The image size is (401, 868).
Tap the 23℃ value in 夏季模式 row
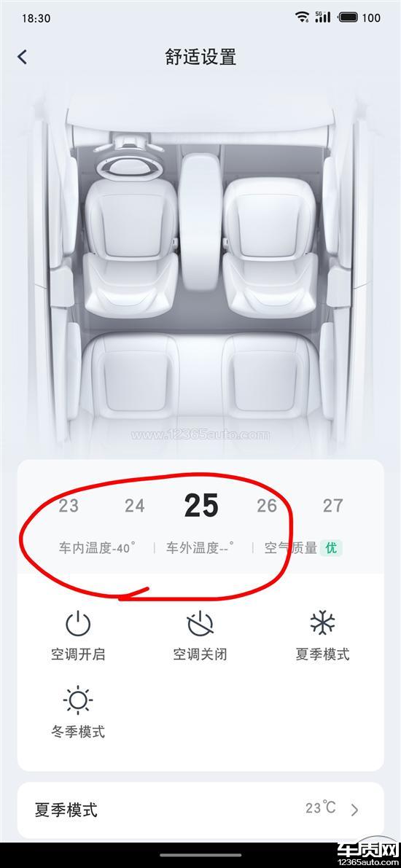point(321,808)
